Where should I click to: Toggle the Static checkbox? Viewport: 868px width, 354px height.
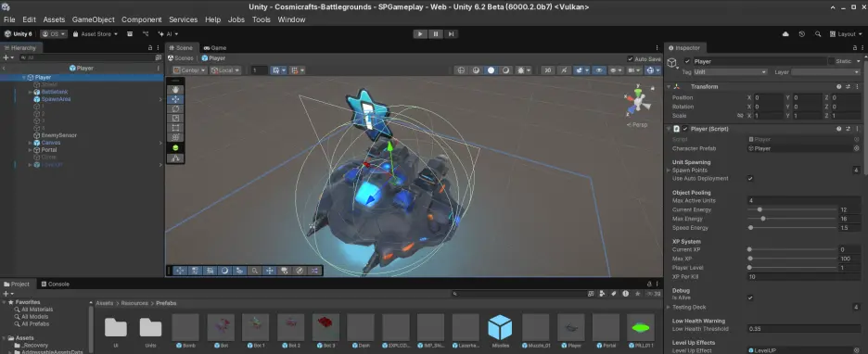[x=832, y=61]
